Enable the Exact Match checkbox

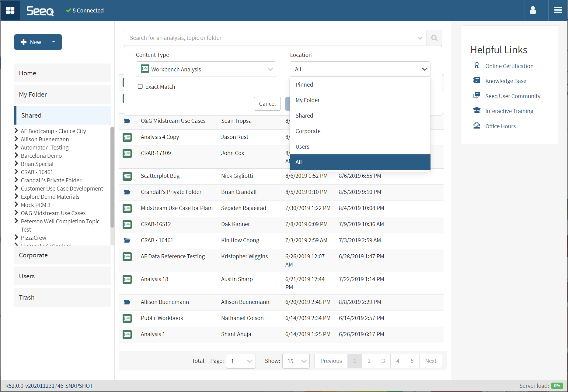coord(140,87)
